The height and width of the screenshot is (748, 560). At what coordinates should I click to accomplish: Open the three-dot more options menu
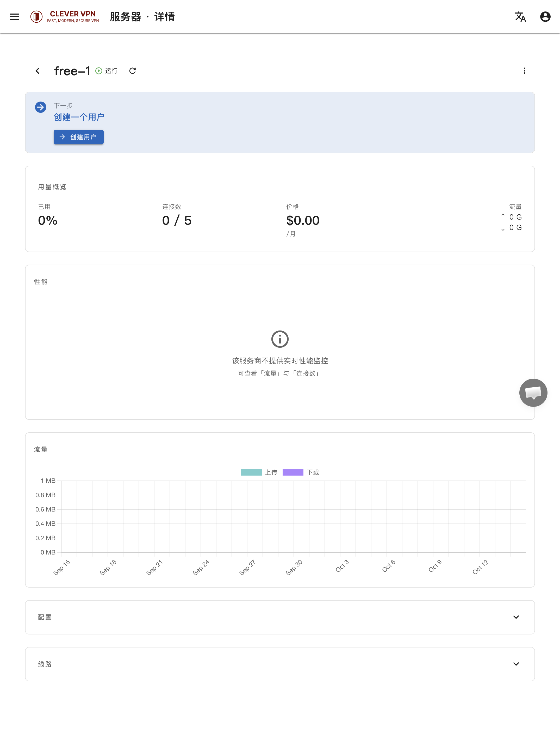pyautogui.click(x=524, y=71)
